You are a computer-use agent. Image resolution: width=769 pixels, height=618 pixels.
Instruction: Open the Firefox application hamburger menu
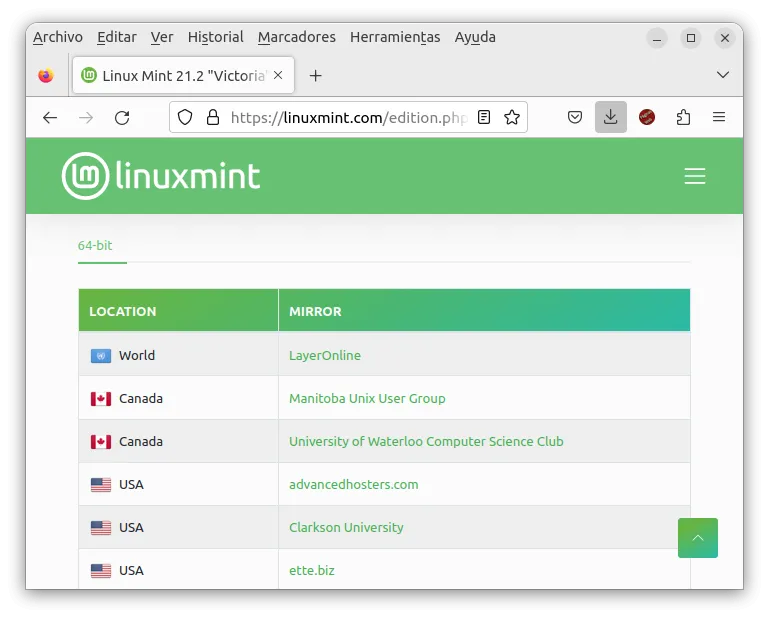(719, 117)
